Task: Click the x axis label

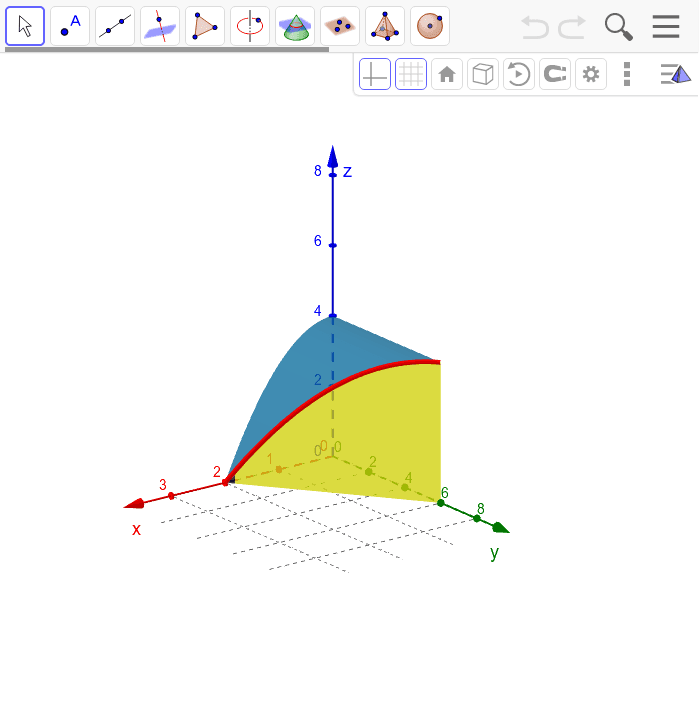Action: pyautogui.click(x=136, y=529)
